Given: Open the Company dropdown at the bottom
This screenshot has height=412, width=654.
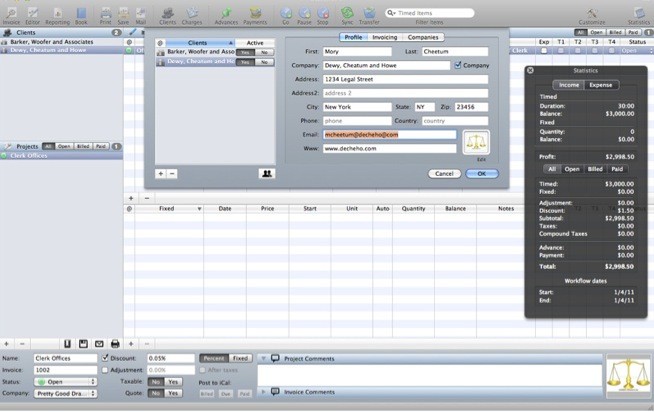Looking at the screenshot, I should 65,393.
